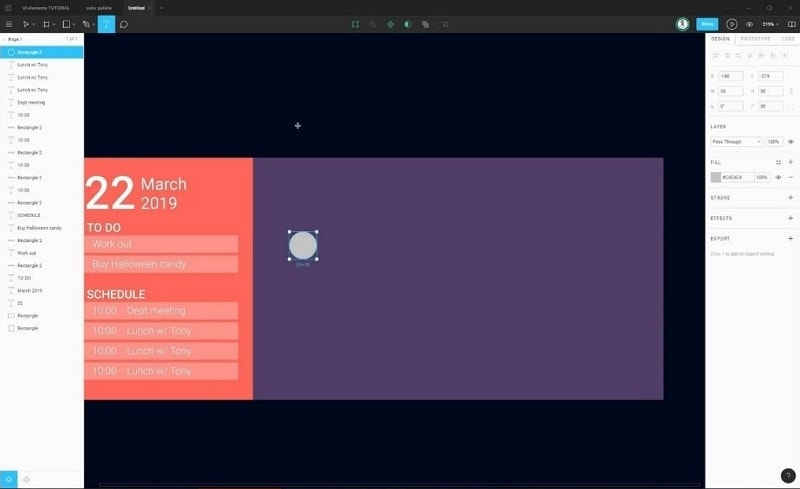
Task: Select the SCHEDULE layer in layers panel
Action: (x=42, y=215)
